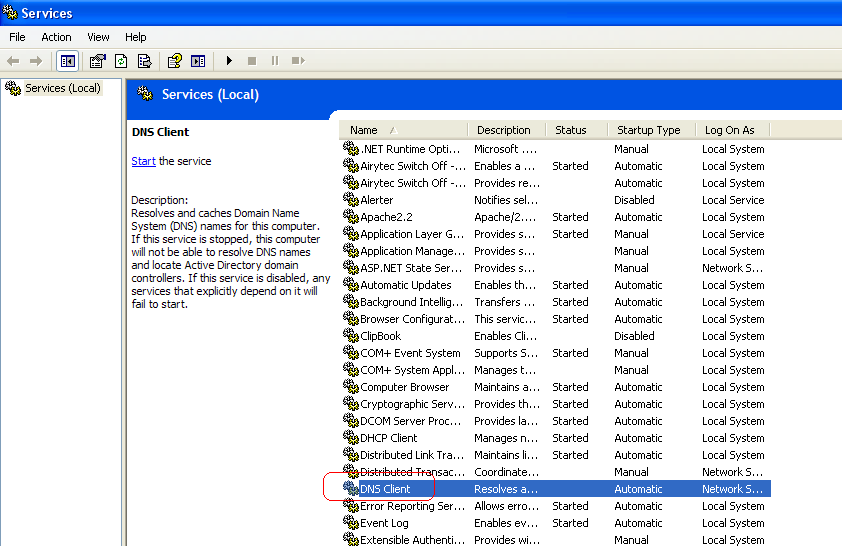Image resolution: width=842 pixels, height=546 pixels.
Task: Click the Start Service play button
Action: click(229, 61)
